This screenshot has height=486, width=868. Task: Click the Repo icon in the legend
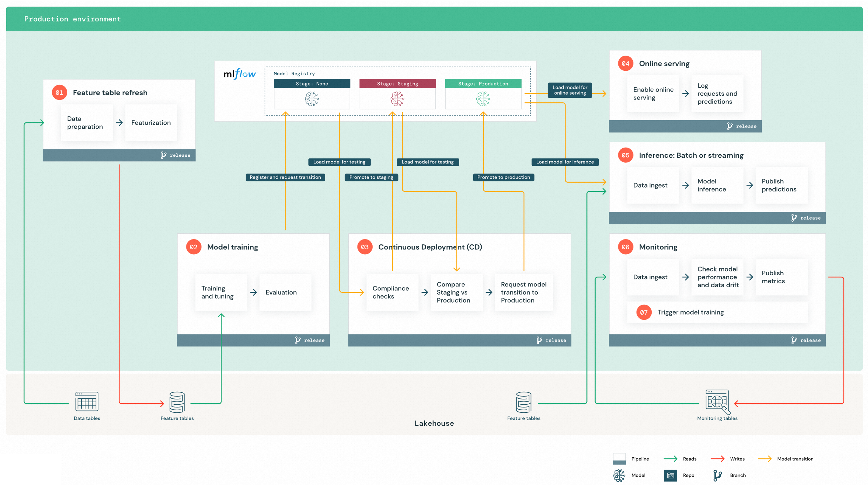coord(670,475)
